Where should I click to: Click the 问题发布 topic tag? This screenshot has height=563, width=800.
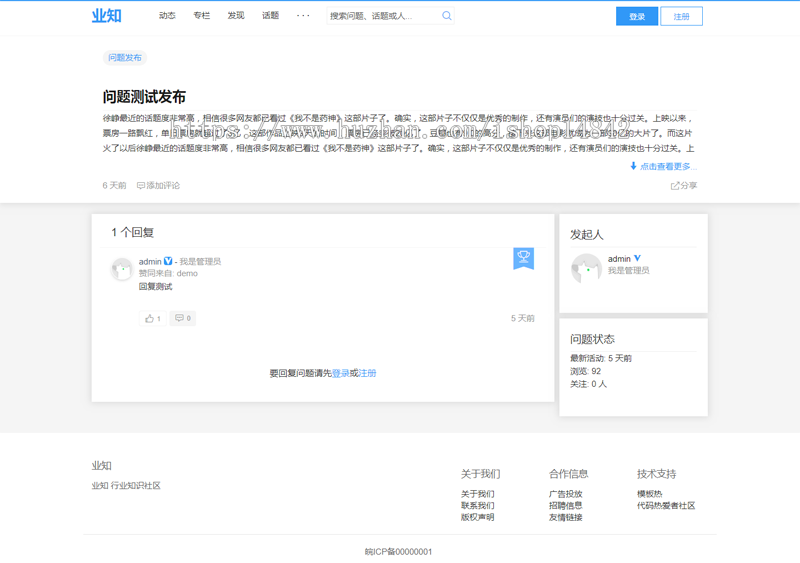tap(125, 58)
